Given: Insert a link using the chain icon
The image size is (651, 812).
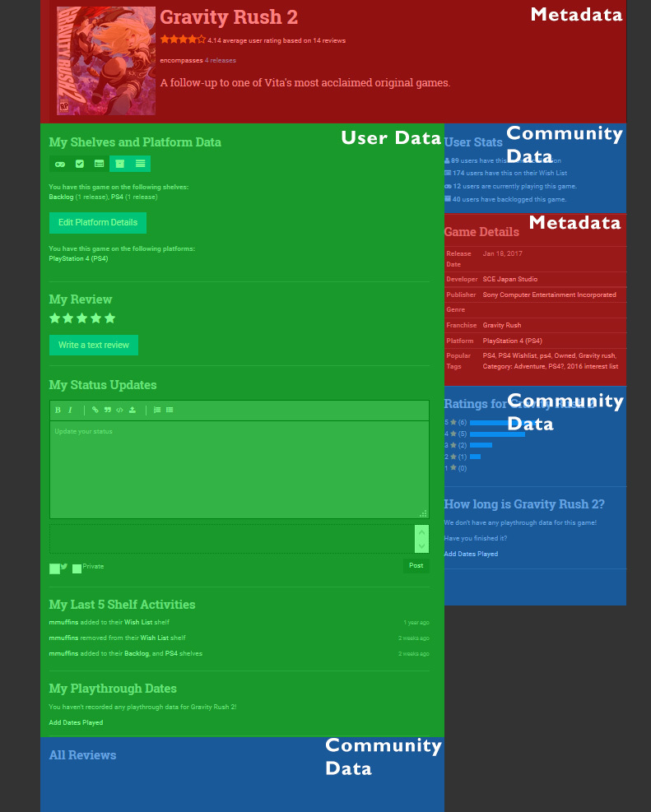Looking at the screenshot, I should [95, 410].
